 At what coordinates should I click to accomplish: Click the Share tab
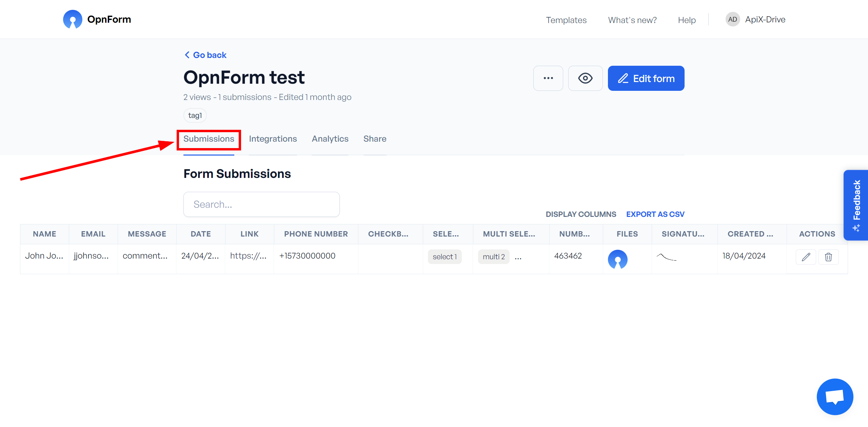click(375, 139)
